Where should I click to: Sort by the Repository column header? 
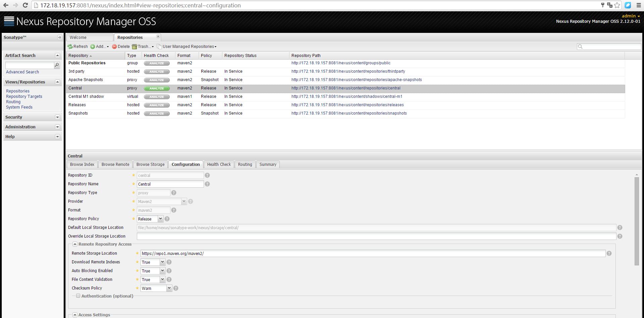point(95,56)
